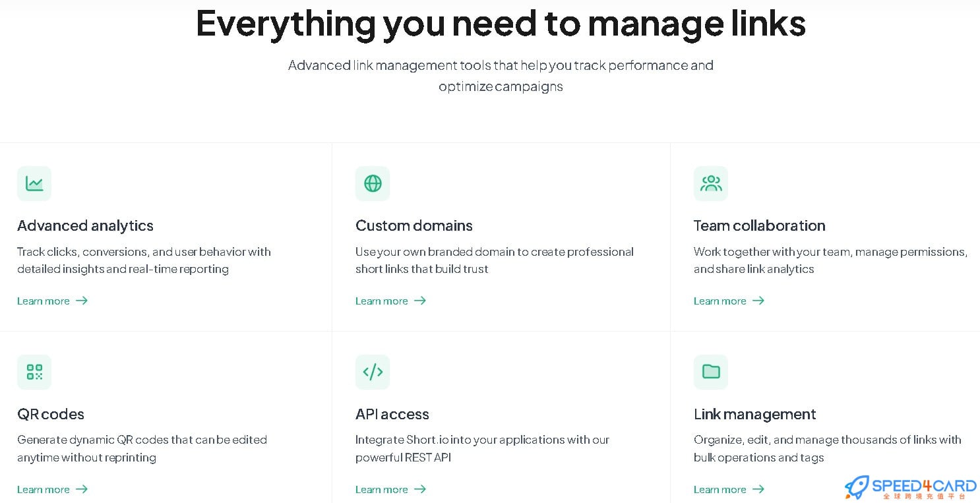Open Learn more under Advanced analytics
This screenshot has width=980, height=503.
[44, 301]
